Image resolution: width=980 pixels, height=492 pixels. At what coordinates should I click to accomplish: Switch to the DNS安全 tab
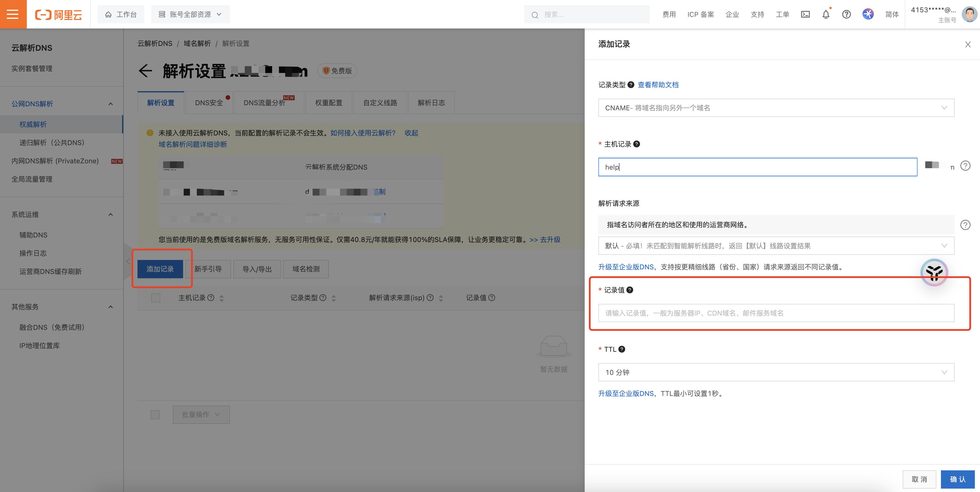tap(209, 102)
